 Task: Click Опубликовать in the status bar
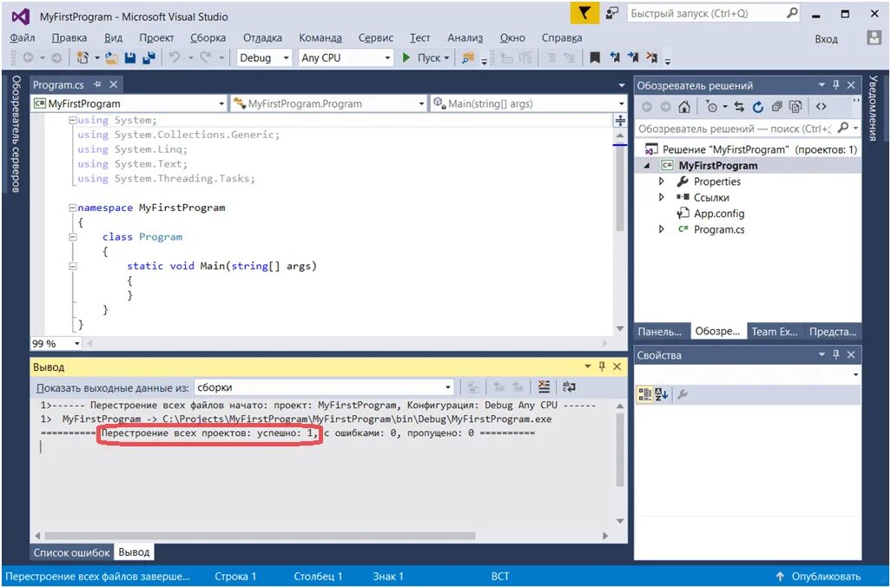(818, 576)
